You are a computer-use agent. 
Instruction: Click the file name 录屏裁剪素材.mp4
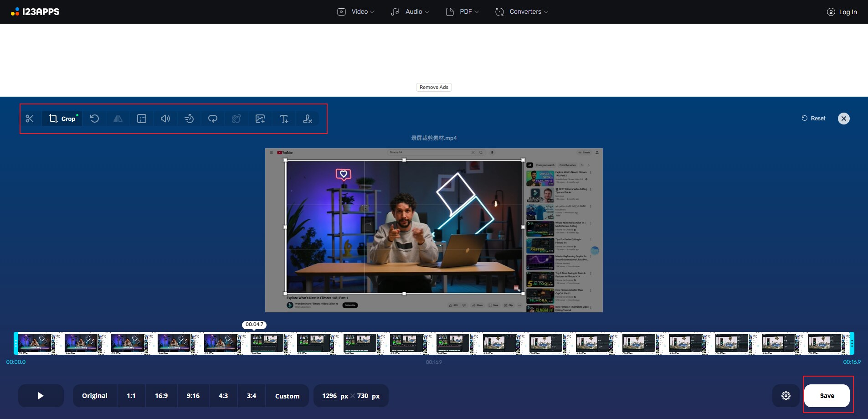click(x=434, y=138)
